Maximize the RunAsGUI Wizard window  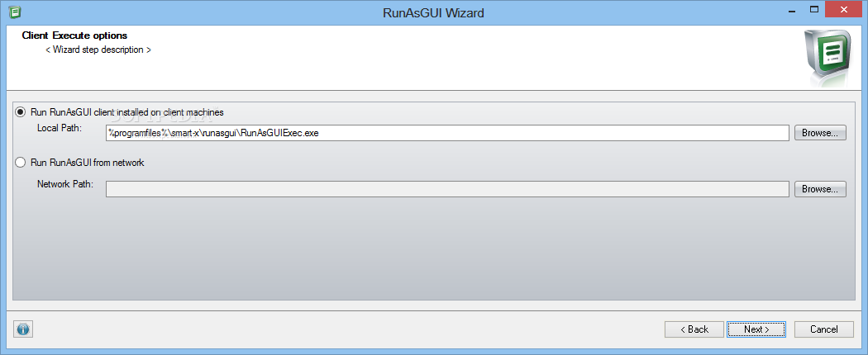tap(813, 9)
